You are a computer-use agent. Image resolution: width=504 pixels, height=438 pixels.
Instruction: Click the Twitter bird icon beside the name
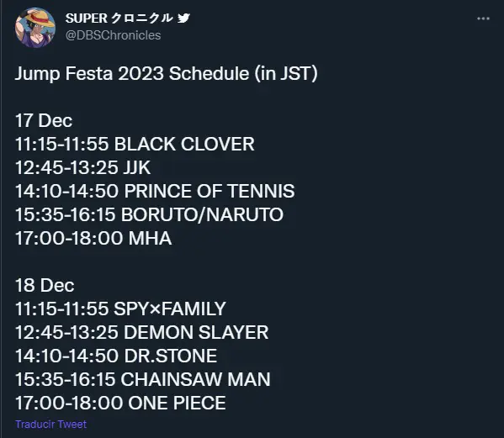[x=183, y=18]
